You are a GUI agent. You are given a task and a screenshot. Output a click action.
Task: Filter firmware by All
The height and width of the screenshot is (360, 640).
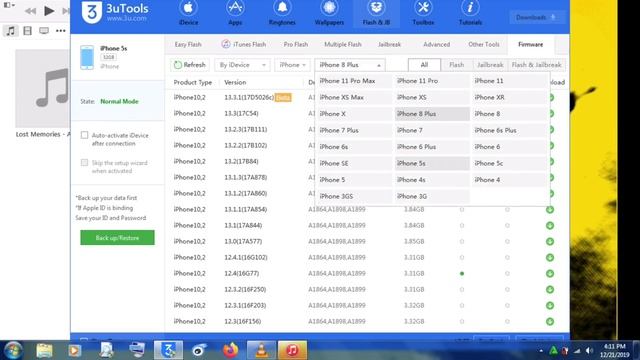[424, 64]
